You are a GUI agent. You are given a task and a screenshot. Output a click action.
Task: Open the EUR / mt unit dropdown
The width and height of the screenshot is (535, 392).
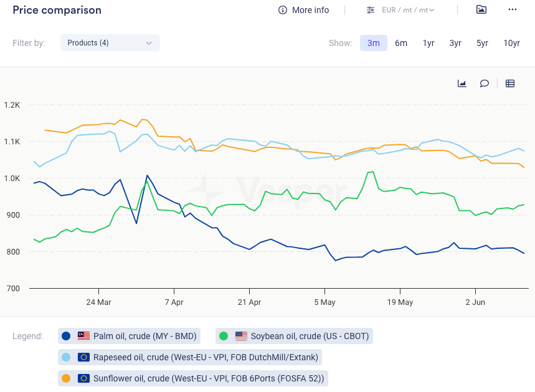click(408, 10)
